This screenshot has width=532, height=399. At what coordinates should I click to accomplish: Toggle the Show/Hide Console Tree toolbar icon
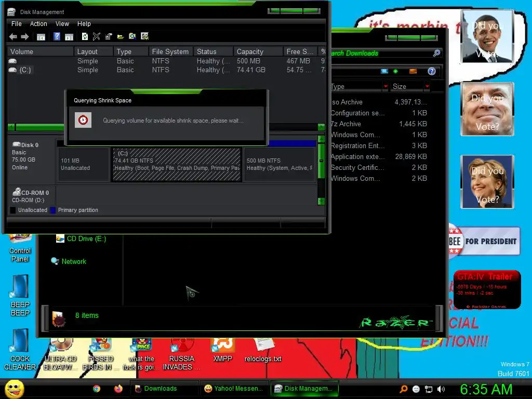41,37
